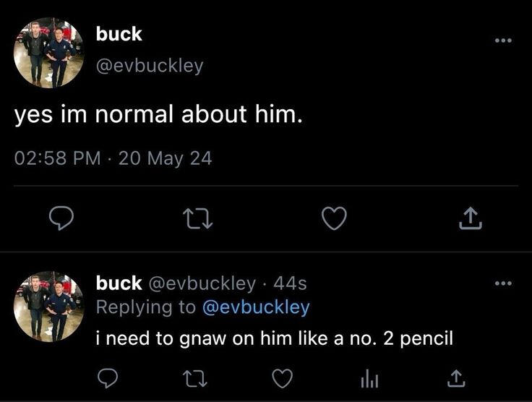Open more options on the main tweet
The height and width of the screenshot is (402, 532).
coord(503,40)
